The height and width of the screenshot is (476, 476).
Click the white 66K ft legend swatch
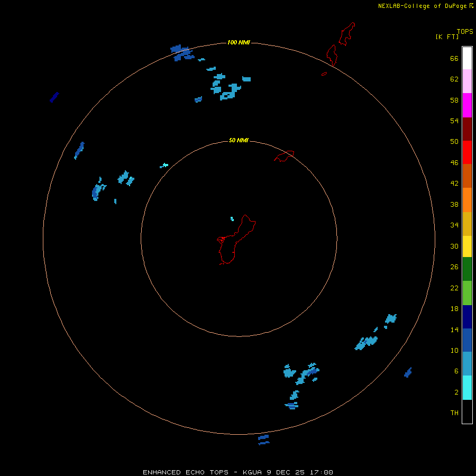[x=467, y=58]
